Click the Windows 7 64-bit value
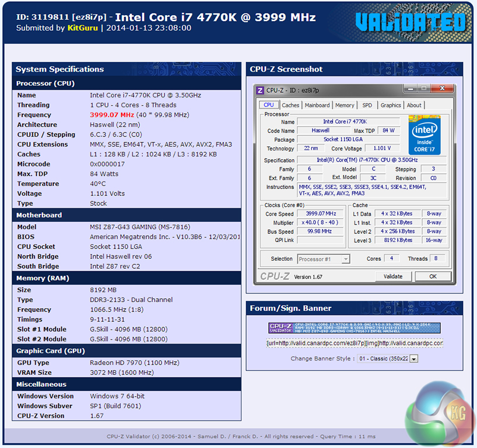Image resolution: width=477 pixels, height=448 pixels. [x=117, y=396]
